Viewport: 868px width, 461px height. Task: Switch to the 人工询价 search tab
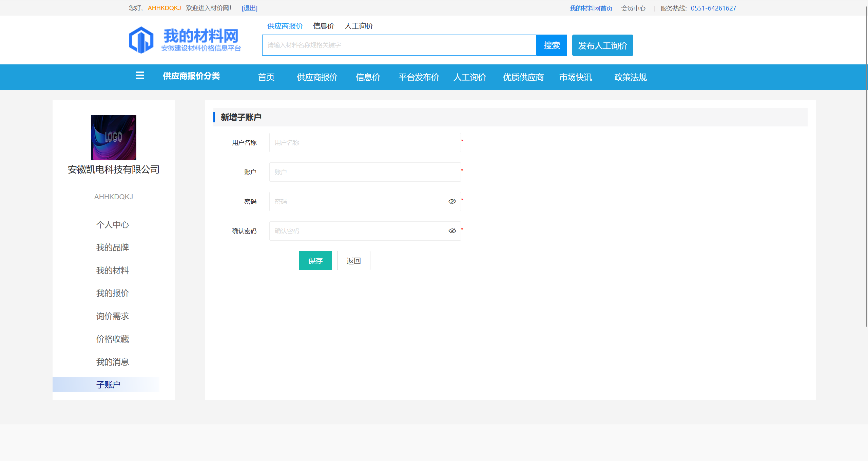point(359,26)
